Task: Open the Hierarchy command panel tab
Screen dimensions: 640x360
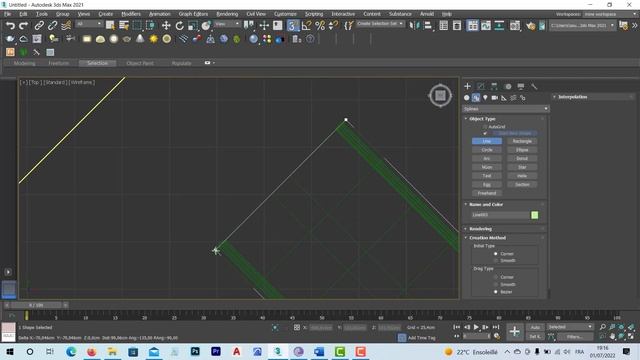Action: pos(494,86)
